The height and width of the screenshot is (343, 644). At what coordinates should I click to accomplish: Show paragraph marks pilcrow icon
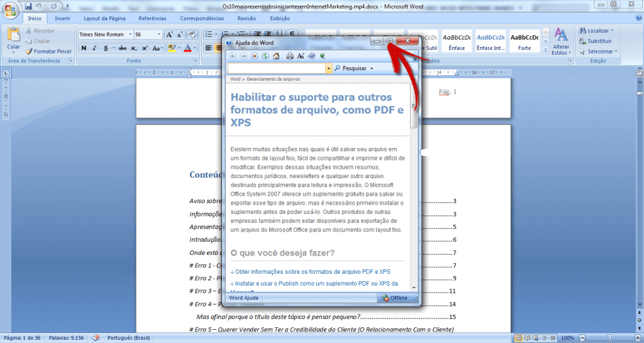[292, 34]
